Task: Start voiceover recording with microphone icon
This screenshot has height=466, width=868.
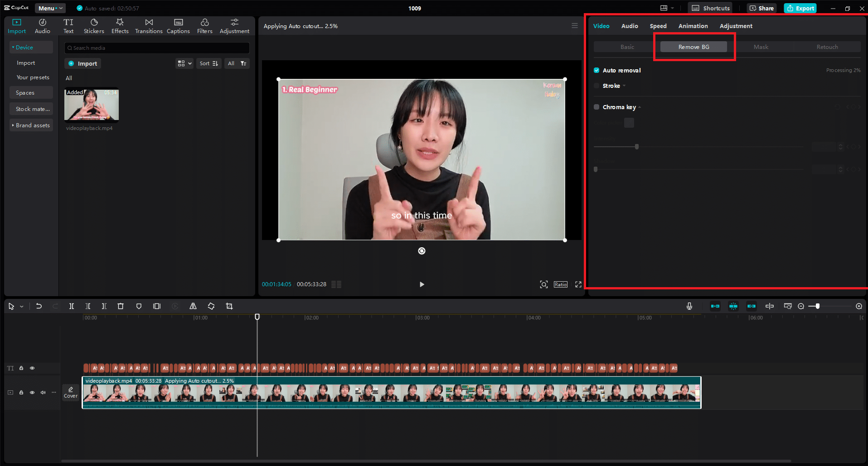Action: 689,306
